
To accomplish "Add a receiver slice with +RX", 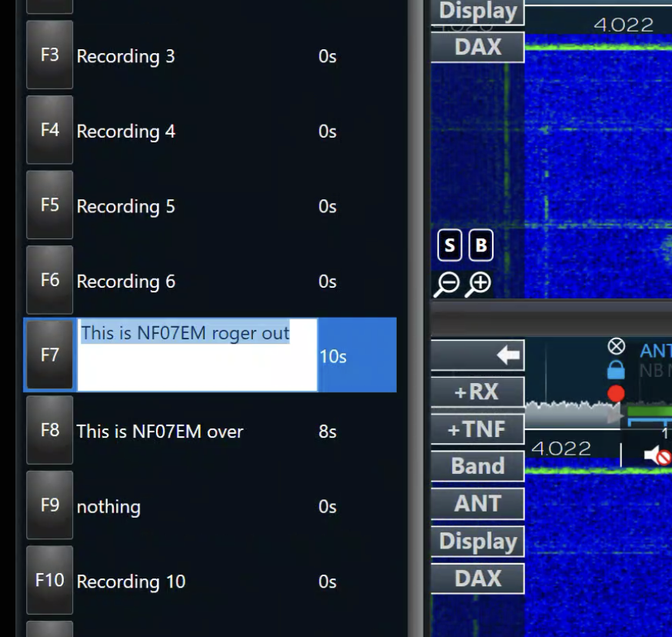I will point(477,392).
